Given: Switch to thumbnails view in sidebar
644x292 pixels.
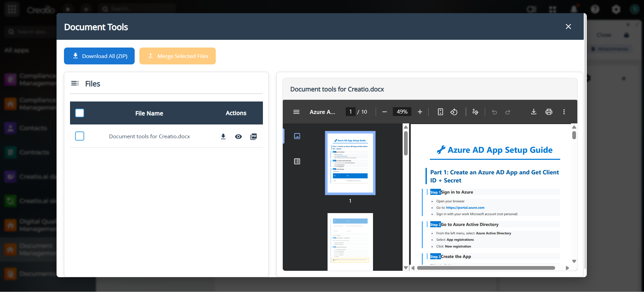Looking at the screenshot, I should pos(297,136).
